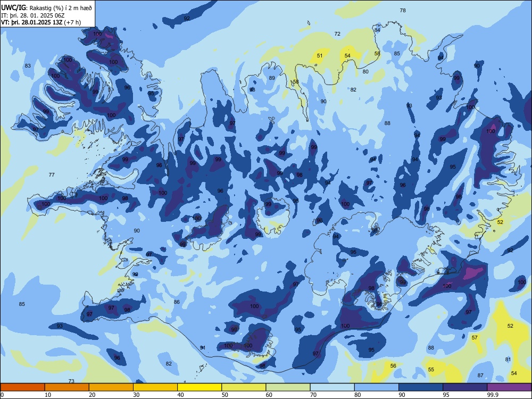
Task: Select the light blue 80–90 legend swatch
Action: click(377, 387)
